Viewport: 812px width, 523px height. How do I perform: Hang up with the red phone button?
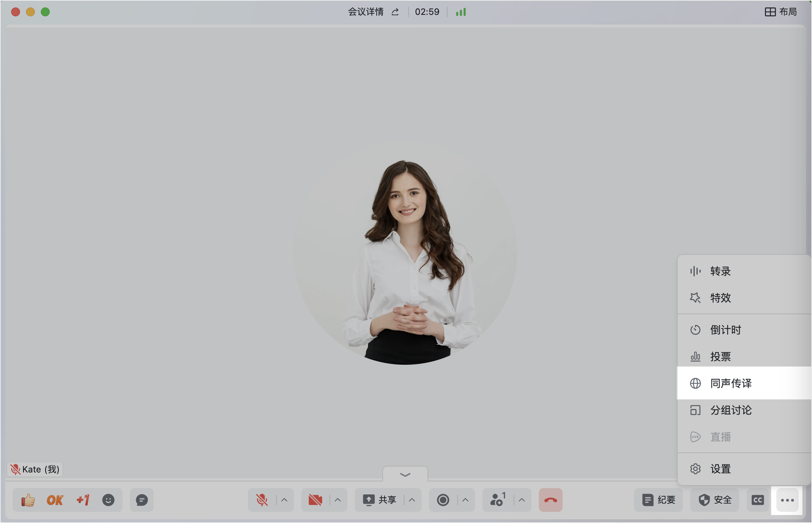coord(551,500)
